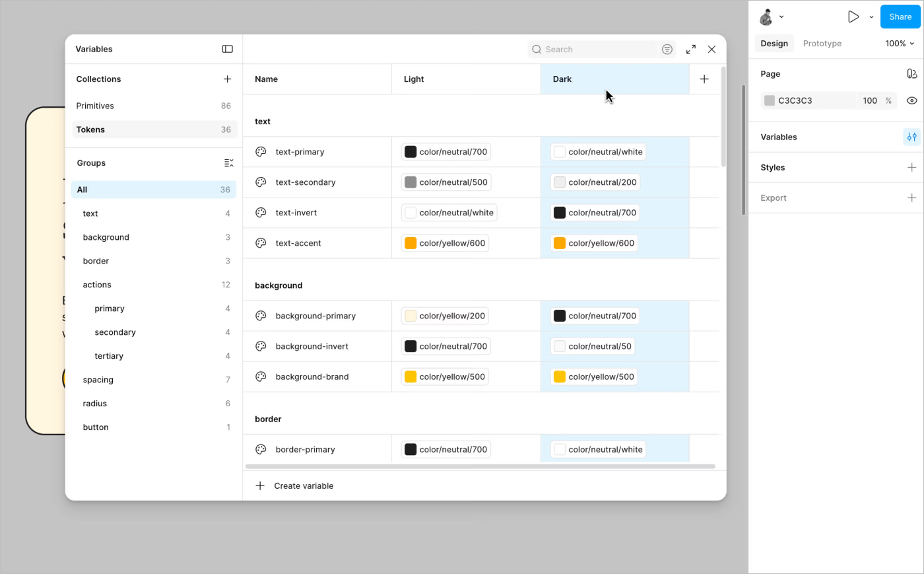Click the text-accent Light yellow/600 swatch
The height and width of the screenshot is (574, 924).
point(411,243)
